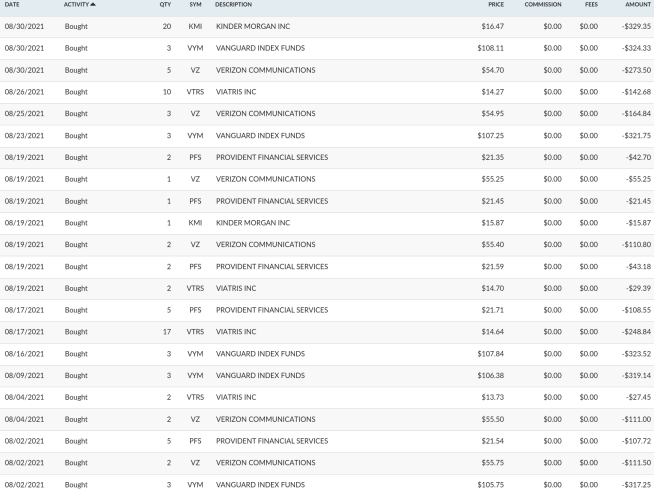Click price $21.54

(493, 441)
